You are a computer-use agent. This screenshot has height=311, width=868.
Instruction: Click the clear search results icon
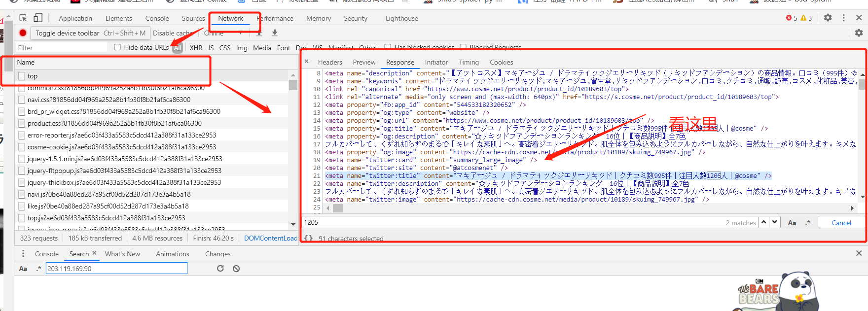pyautogui.click(x=236, y=269)
